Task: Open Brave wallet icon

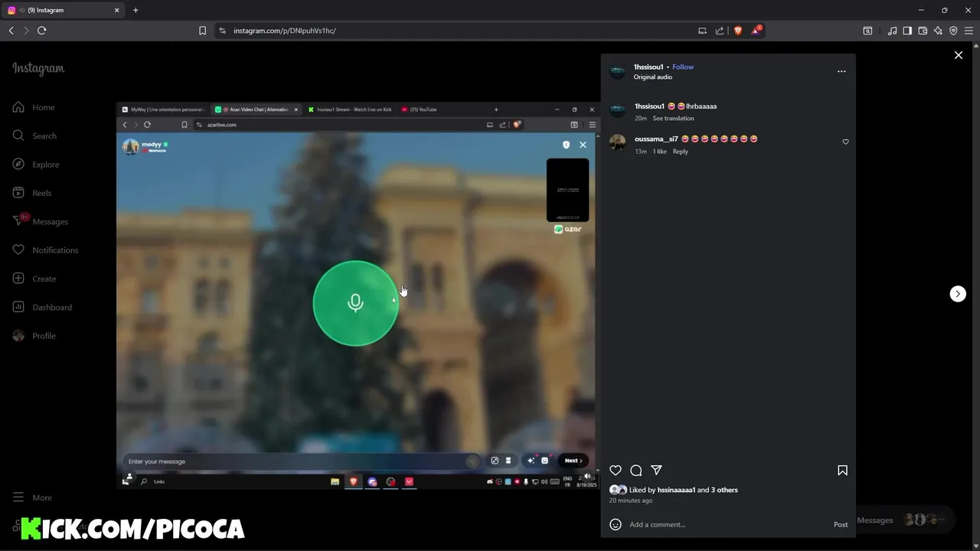Action: click(x=923, y=31)
